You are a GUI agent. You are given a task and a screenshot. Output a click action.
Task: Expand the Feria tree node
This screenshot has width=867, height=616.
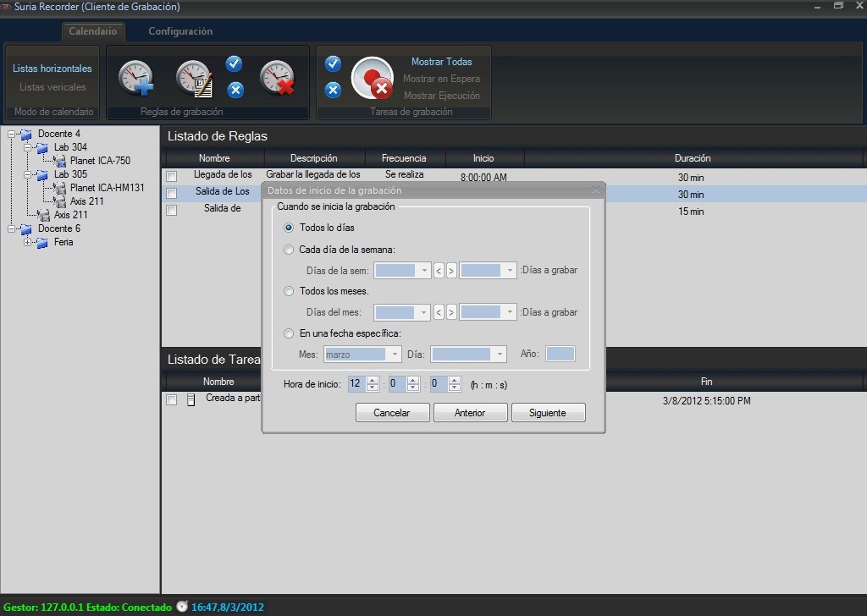click(x=28, y=242)
